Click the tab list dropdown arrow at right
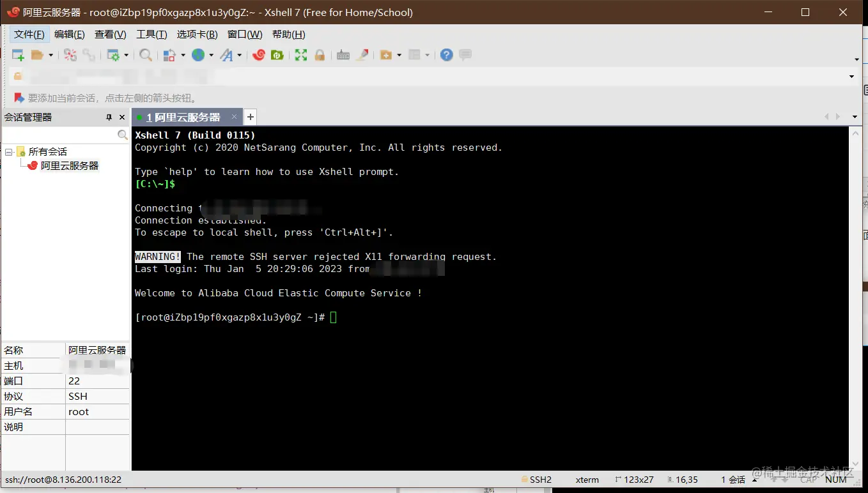 coord(855,117)
